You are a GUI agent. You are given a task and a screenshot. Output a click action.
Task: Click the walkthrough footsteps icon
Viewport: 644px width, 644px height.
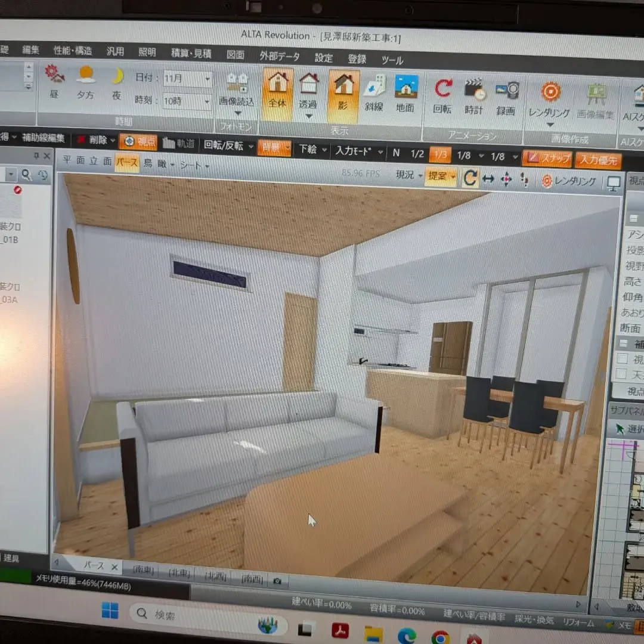click(525, 180)
